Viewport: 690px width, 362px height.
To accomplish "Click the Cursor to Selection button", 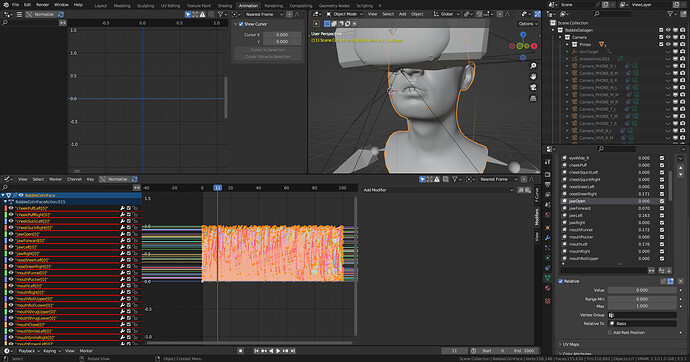I will pyautogui.click(x=268, y=50).
